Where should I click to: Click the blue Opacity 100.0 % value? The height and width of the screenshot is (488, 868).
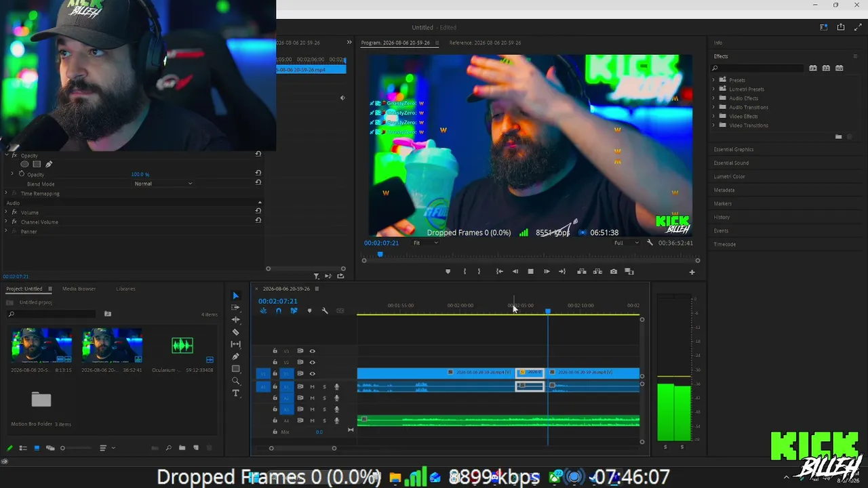(x=140, y=174)
